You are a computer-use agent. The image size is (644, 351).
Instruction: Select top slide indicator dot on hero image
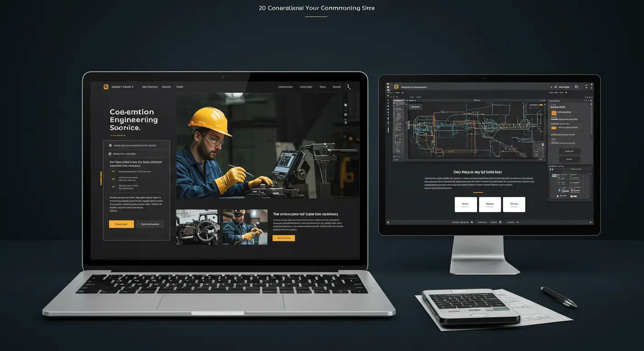pos(345,105)
